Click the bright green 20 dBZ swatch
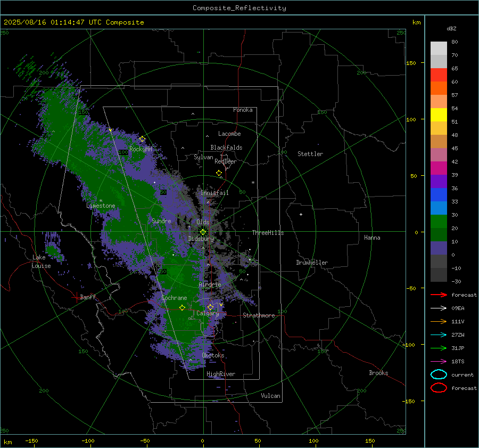The width and height of the screenshot is (479, 448). point(439,222)
